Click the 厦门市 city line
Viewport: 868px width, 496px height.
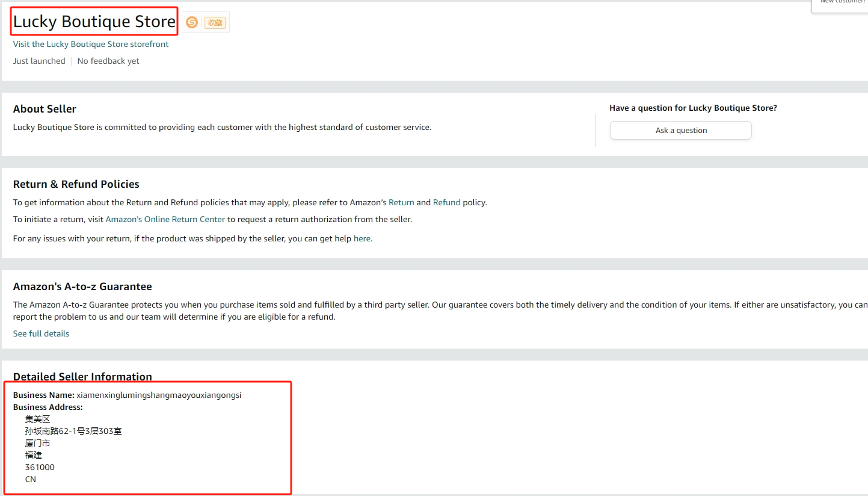tap(38, 443)
